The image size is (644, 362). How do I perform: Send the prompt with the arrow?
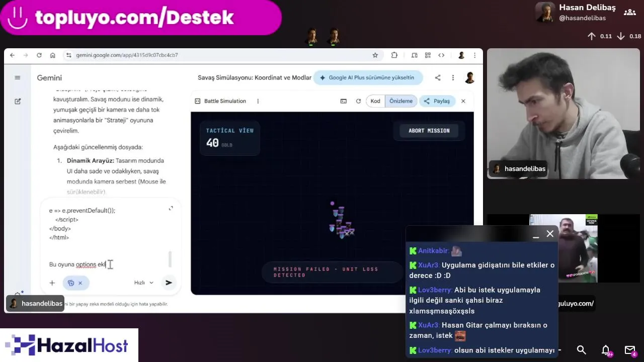click(169, 283)
